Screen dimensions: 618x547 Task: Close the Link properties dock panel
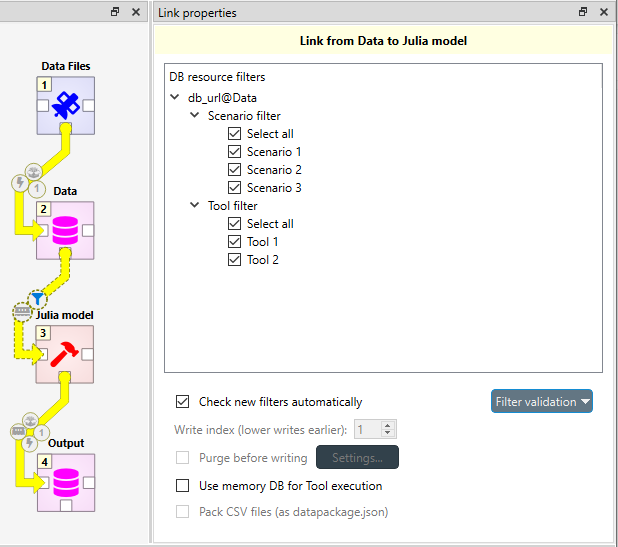point(604,12)
